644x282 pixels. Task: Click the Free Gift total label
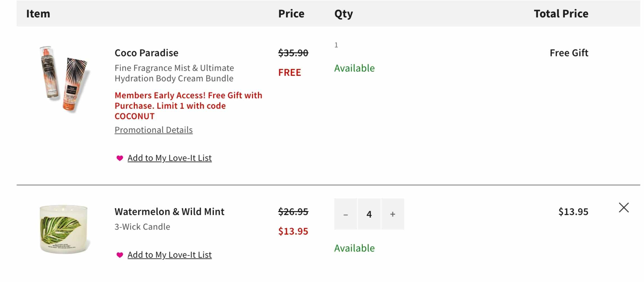[569, 53]
